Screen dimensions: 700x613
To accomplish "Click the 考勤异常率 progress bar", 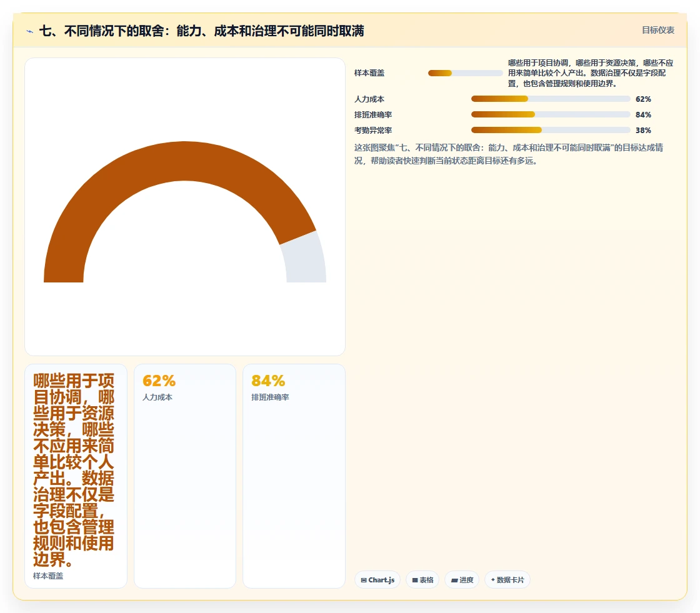I will [x=551, y=130].
